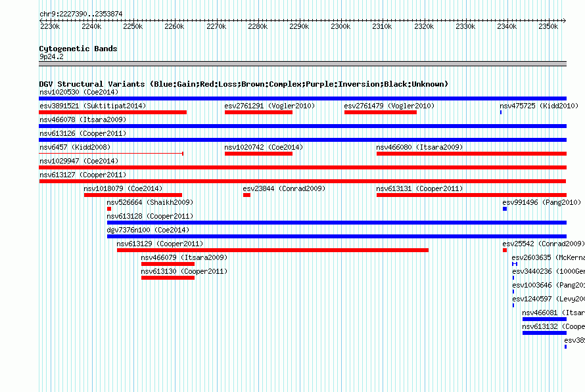This screenshot has height=392, width=585.
Task: Click the 2230k ruler position label
Action: pyautogui.click(x=49, y=26)
